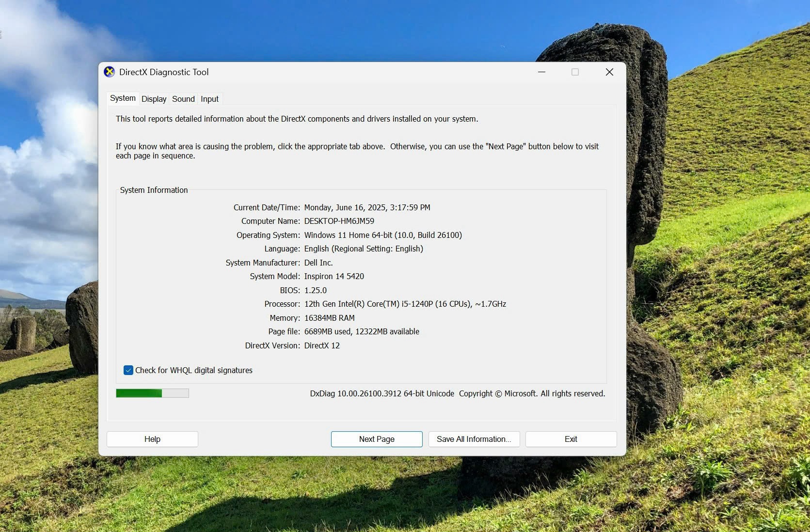Click the Inspiron 14 5420 system model
810x532 pixels.
[x=334, y=276]
